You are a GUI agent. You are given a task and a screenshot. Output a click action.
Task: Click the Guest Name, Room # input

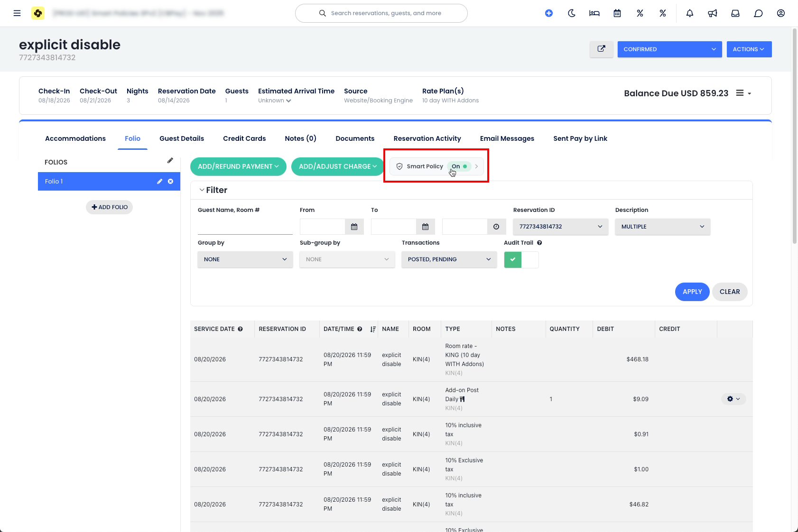click(x=245, y=227)
